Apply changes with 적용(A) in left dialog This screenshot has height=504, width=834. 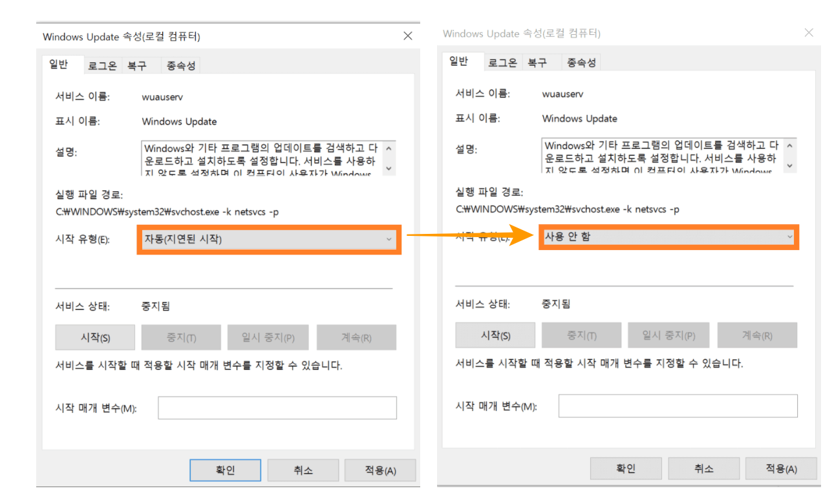pyautogui.click(x=380, y=470)
